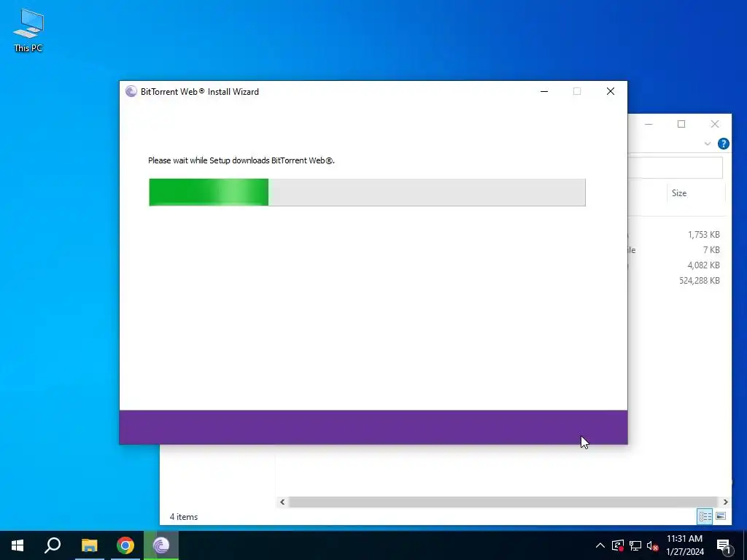This screenshot has height=560, width=747.
Task: Open the notification center
Action: (724, 546)
